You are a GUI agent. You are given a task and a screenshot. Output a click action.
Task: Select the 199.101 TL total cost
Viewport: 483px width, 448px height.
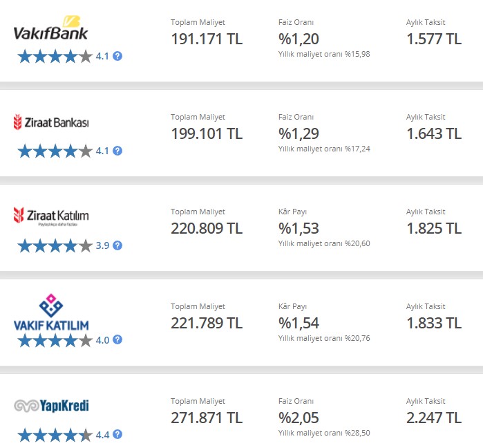coord(207,133)
